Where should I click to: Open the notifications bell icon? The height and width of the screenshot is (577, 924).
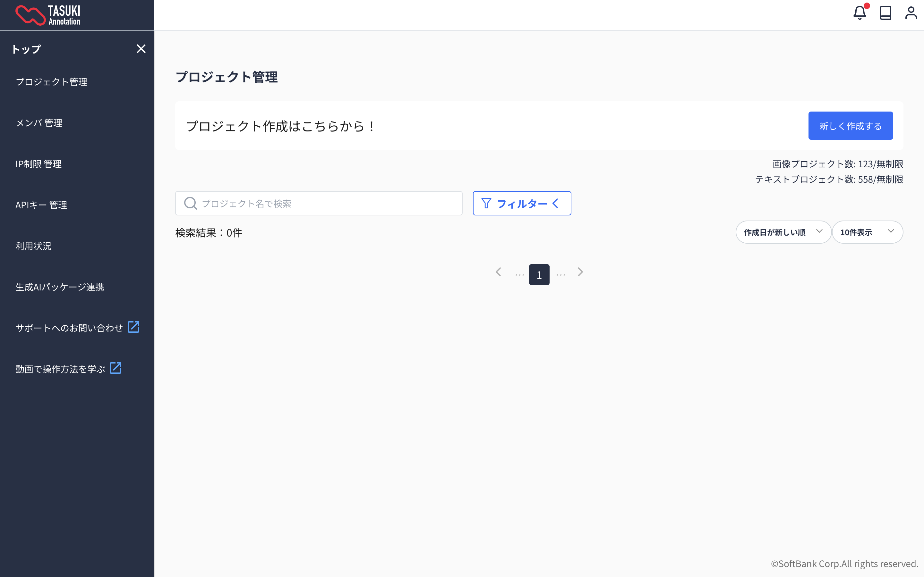pyautogui.click(x=860, y=13)
